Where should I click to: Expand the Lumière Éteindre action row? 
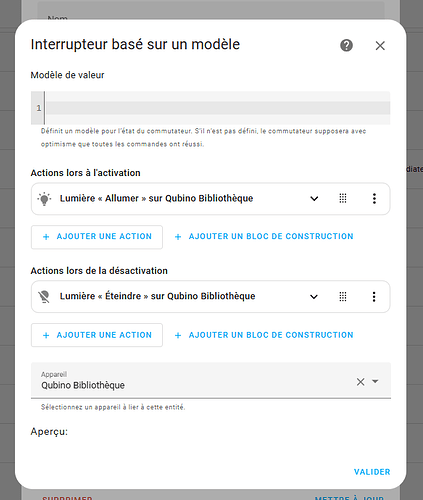(x=314, y=296)
